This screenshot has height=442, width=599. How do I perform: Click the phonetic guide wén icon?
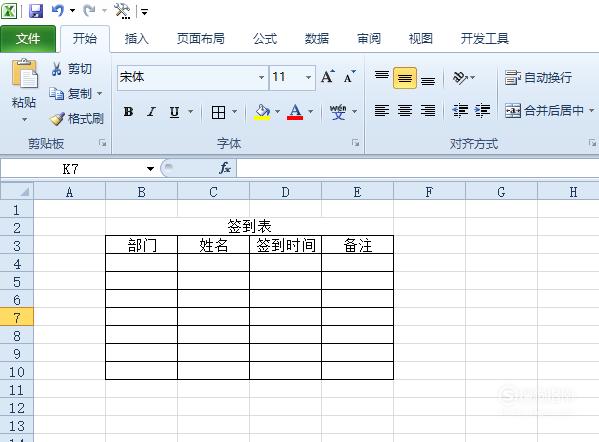pos(338,112)
